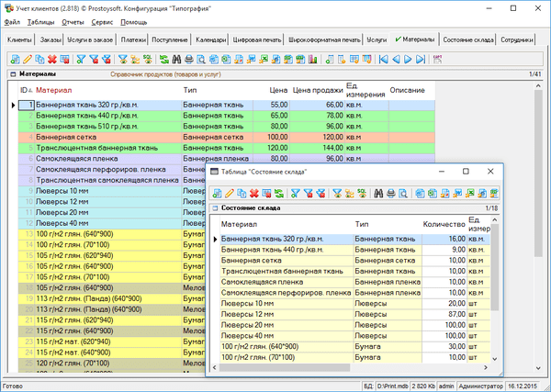Image resolution: width=551 pixels, height=392 pixels.
Task: Open the Помощь menu
Action: point(133,22)
